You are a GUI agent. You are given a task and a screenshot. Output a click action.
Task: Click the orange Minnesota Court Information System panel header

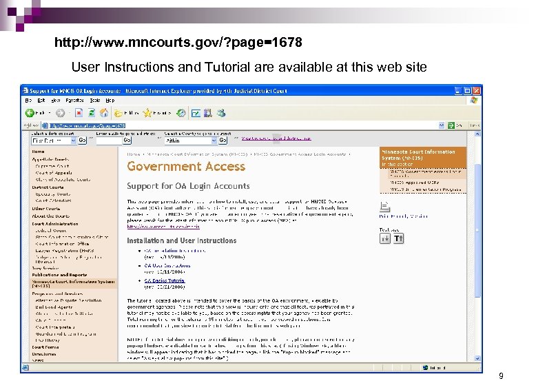(423, 158)
